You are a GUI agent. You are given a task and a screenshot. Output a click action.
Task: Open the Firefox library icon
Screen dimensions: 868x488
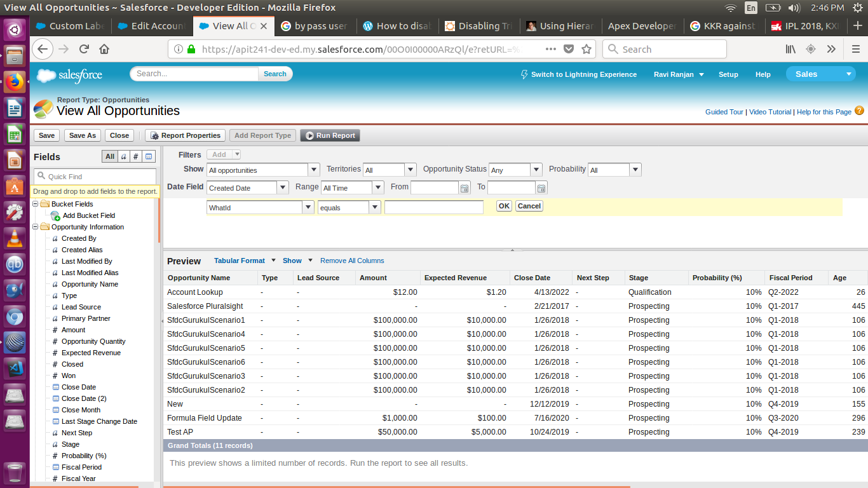pyautogui.click(x=790, y=49)
